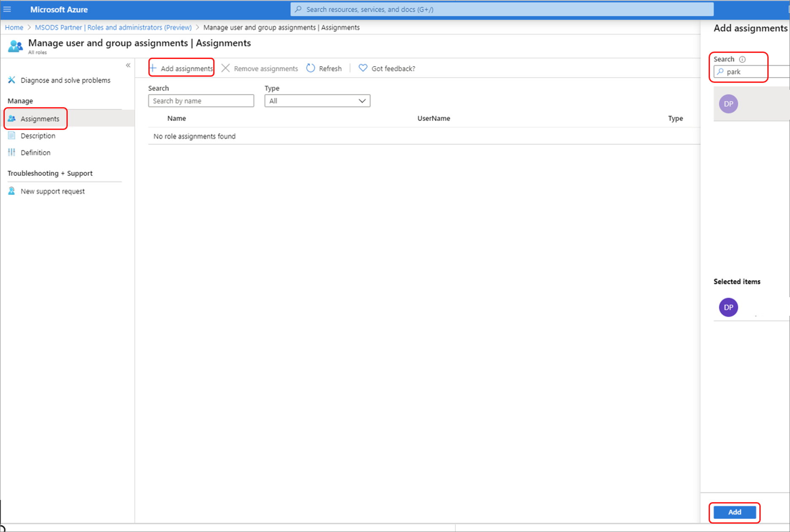Click the Description document icon

pyautogui.click(x=12, y=136)
